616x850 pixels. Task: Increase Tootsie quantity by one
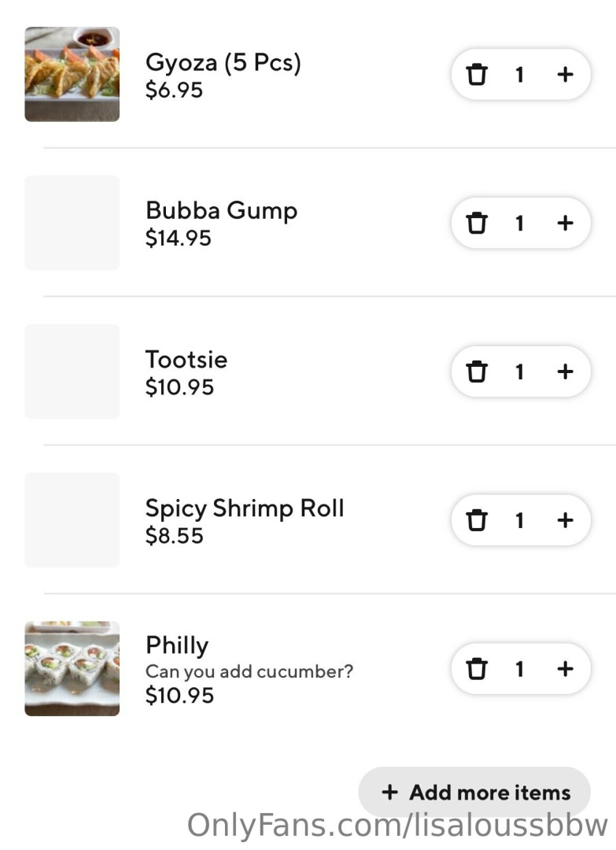tap(565, 371)
